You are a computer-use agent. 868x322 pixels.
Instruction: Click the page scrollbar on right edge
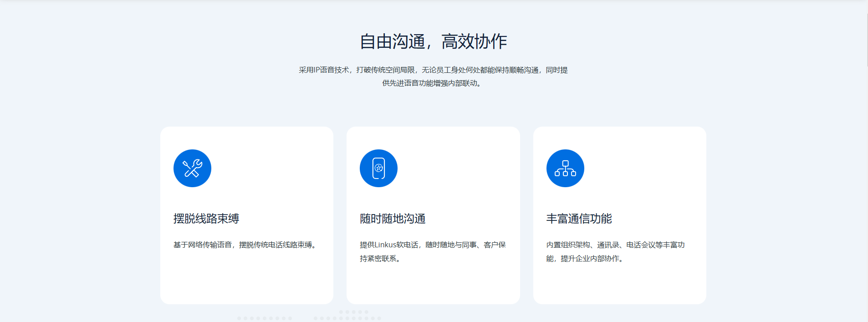tap(867, 40)
